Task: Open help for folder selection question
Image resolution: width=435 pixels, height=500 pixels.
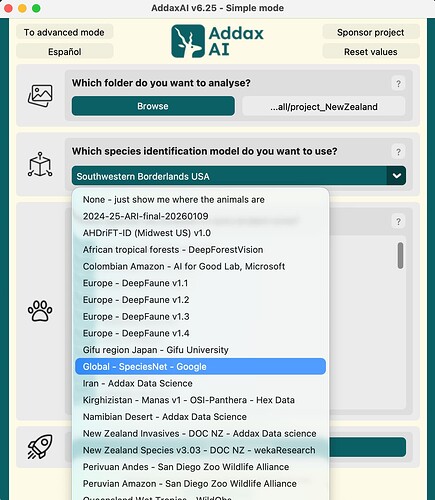Action: click(398, 83)
